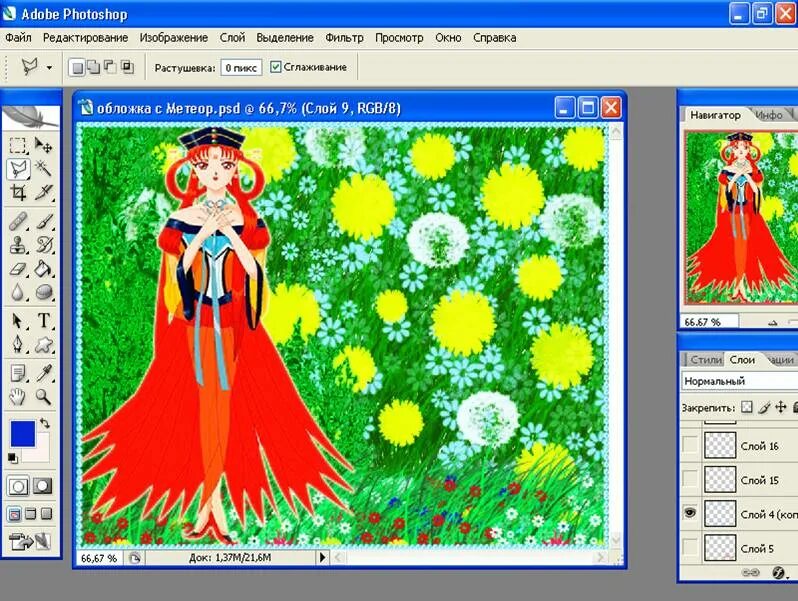Image resolution: width=798 pixels, height=601 pixels.
Task: Open the Фильтр menu
Action: [x=345, y=38]
